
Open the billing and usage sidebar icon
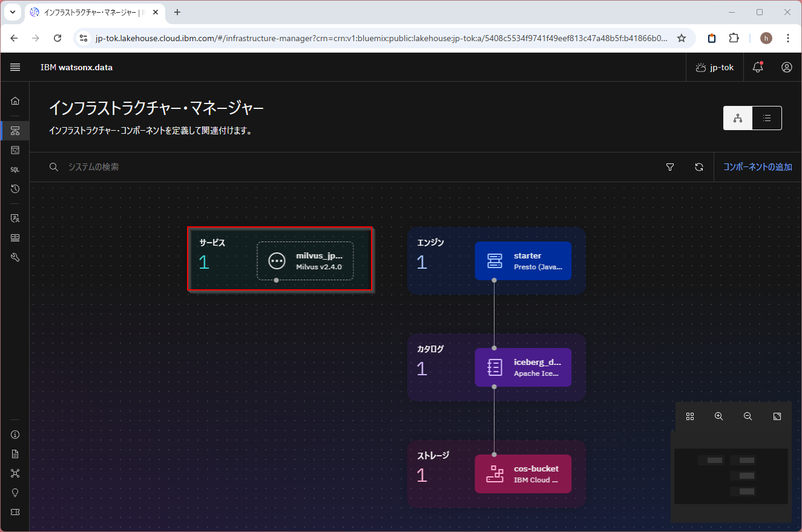pos(15,238)
